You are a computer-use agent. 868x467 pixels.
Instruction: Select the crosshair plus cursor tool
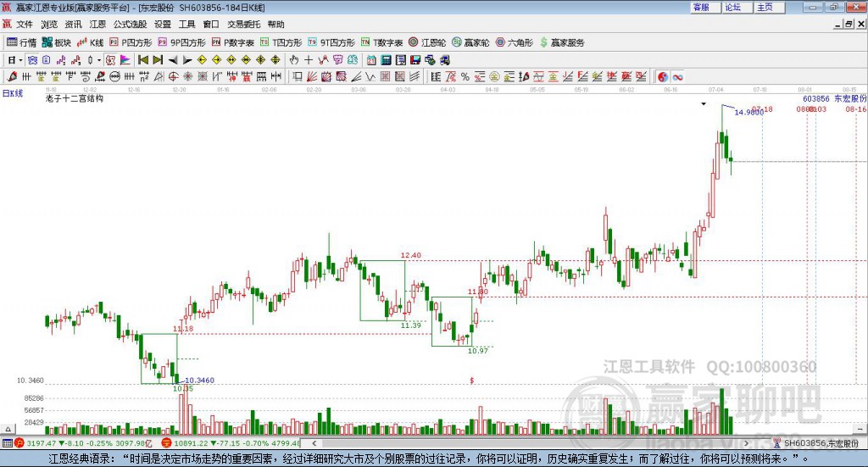pyautogui.click(x=309, y=60)
